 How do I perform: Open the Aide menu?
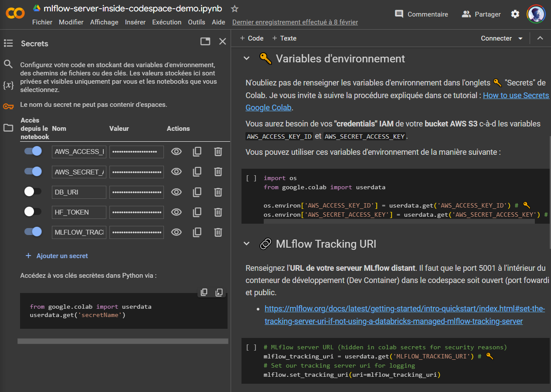[218, 22]
